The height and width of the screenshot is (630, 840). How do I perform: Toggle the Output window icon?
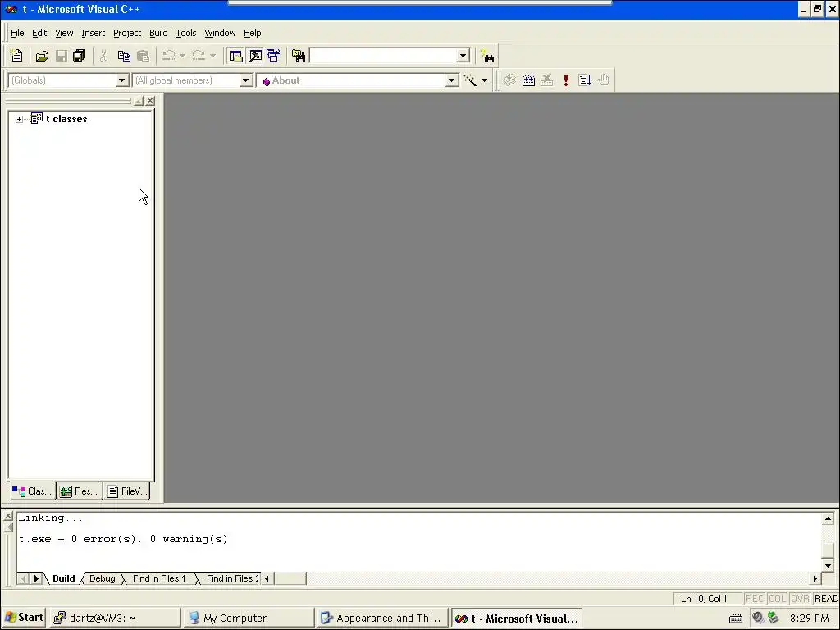[255, 56]
